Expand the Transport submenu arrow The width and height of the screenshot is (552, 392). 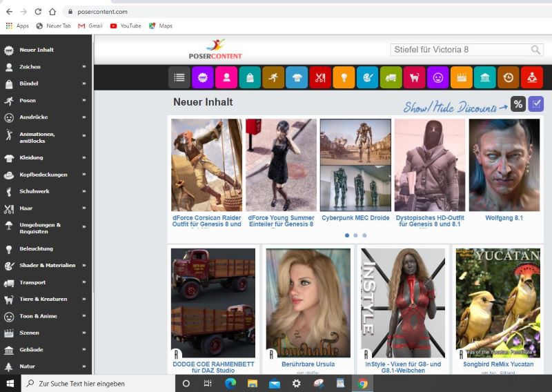pos(84,282)
